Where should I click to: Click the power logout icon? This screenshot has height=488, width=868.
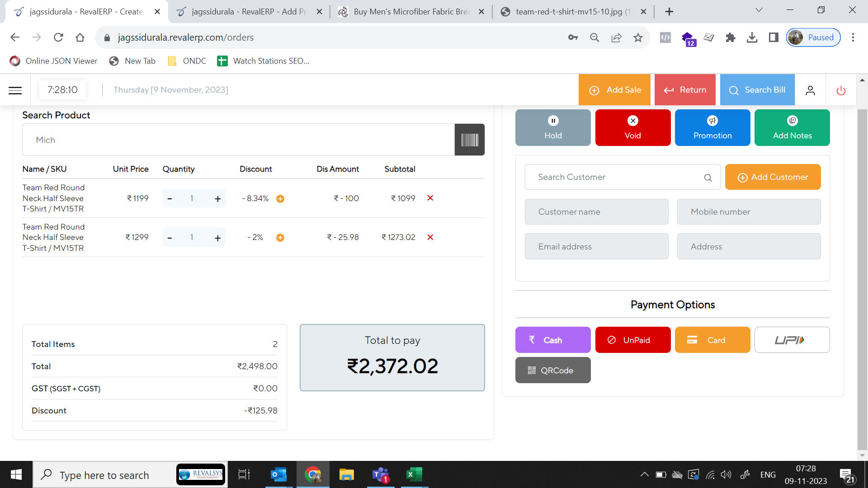[841, 90]
